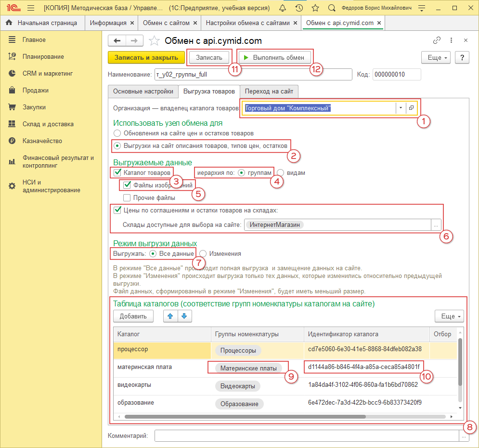Expand the Организация dropdown arrow
Image resolution: width=479 pixels, height=448 pixels.
pyautogui.click(x=401, y=108)
